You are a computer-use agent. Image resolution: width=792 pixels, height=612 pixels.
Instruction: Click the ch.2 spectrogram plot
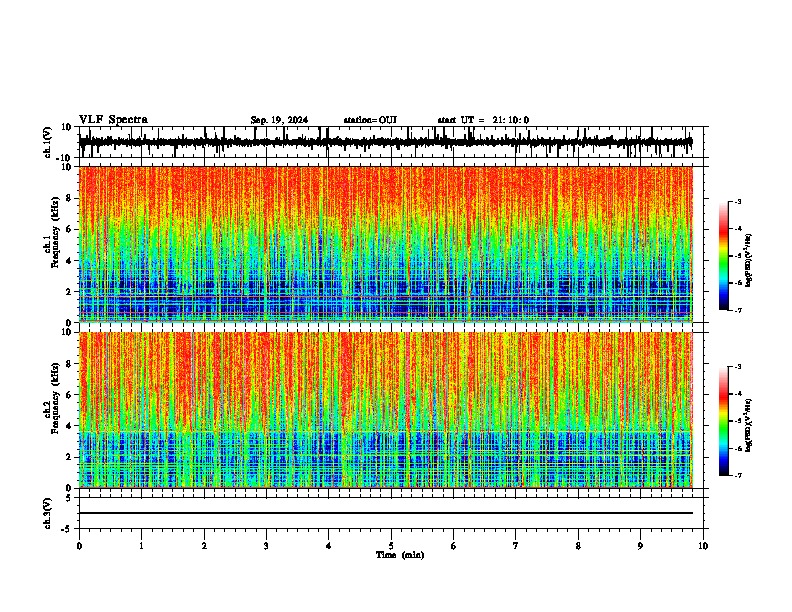385,410
